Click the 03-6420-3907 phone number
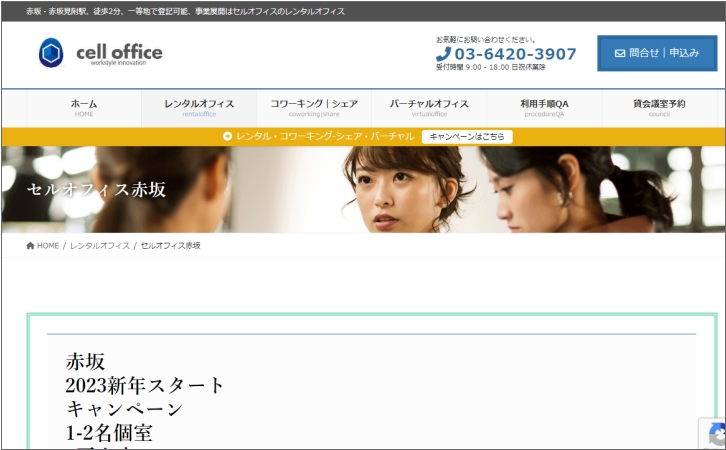 point(515,54)
